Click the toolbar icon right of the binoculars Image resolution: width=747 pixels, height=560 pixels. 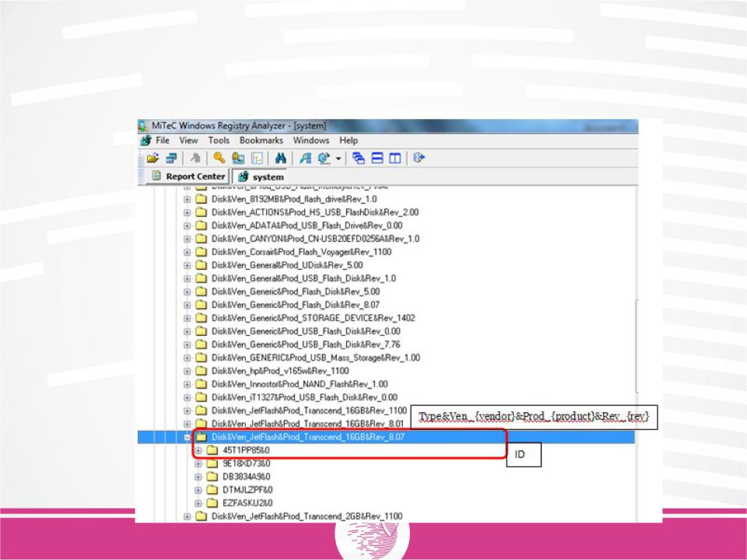305,158
